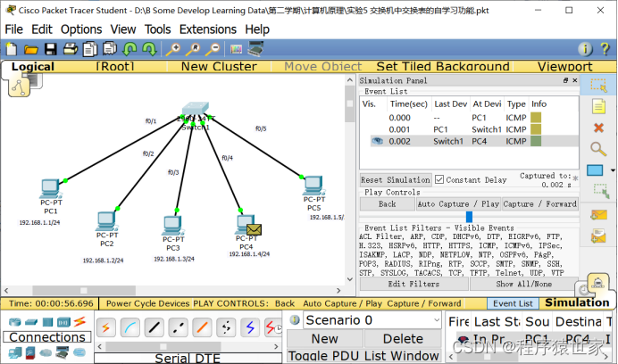Click Switch1 device in the workspace
618x364 pixels.
pos(196,109)
